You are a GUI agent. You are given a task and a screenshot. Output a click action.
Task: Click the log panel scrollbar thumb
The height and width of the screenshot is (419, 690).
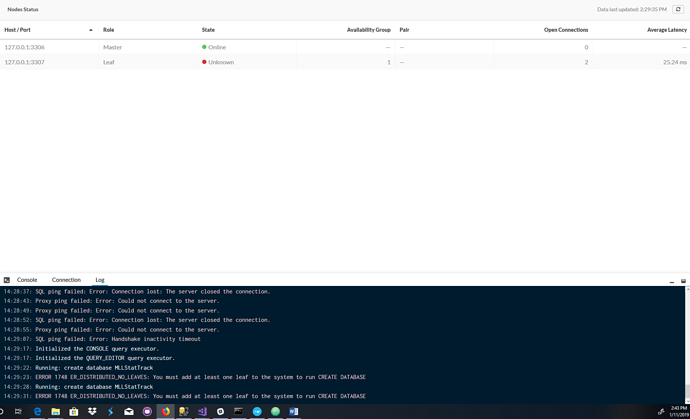(687, 391)
